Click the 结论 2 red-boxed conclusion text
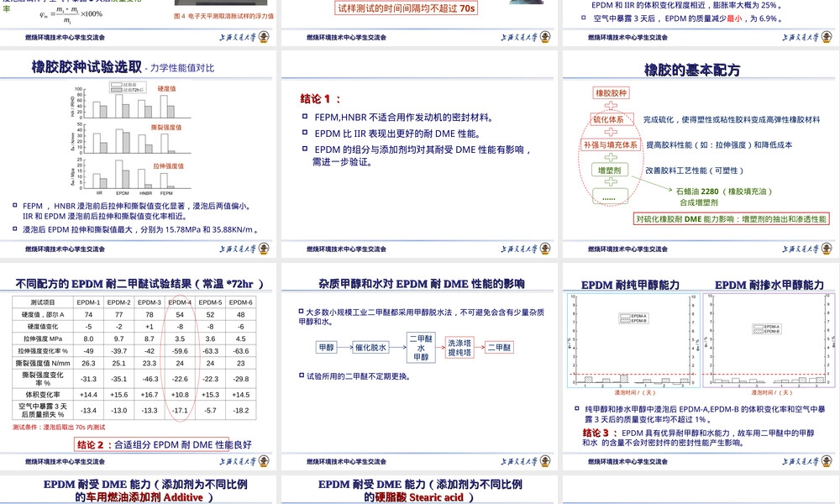 [164, 444]
